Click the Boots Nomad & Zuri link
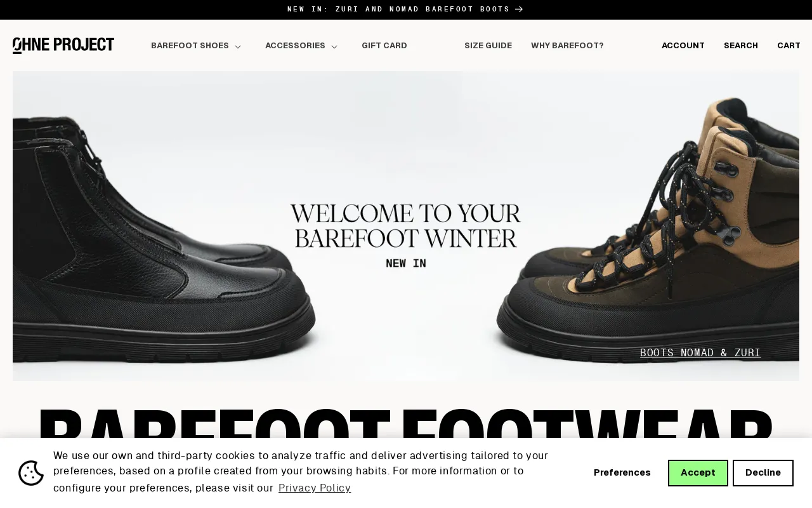 pos(700,352)
